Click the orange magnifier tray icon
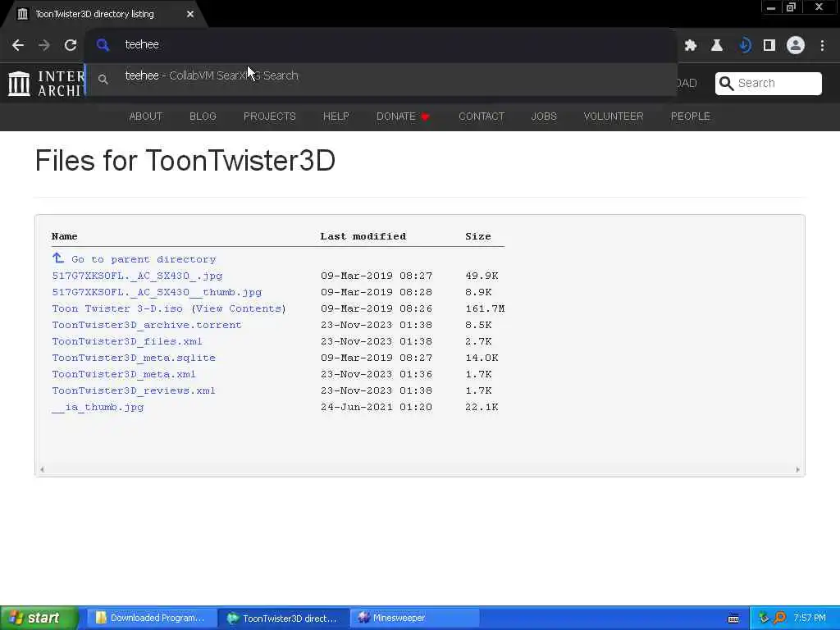840x630 pixels. tap(779, 619)
